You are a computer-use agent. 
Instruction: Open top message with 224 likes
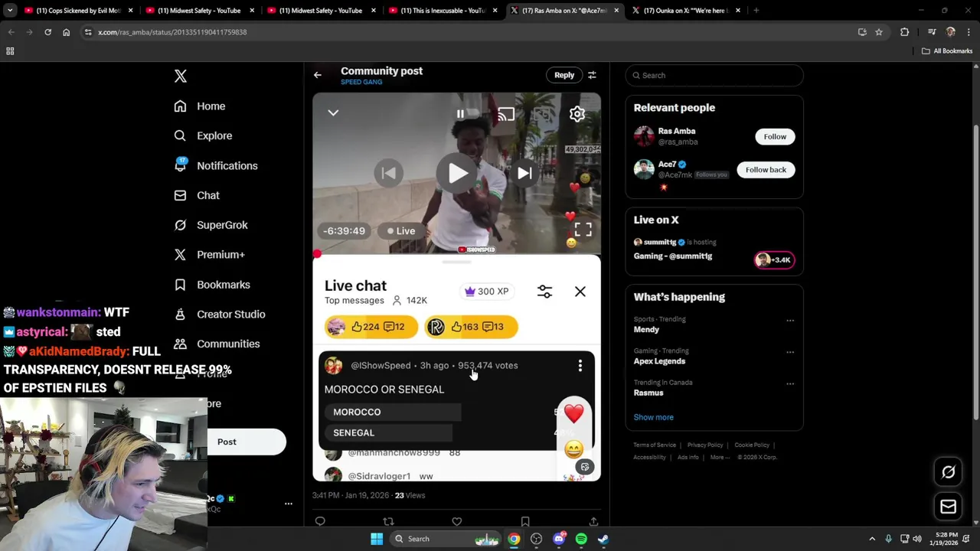371,327
